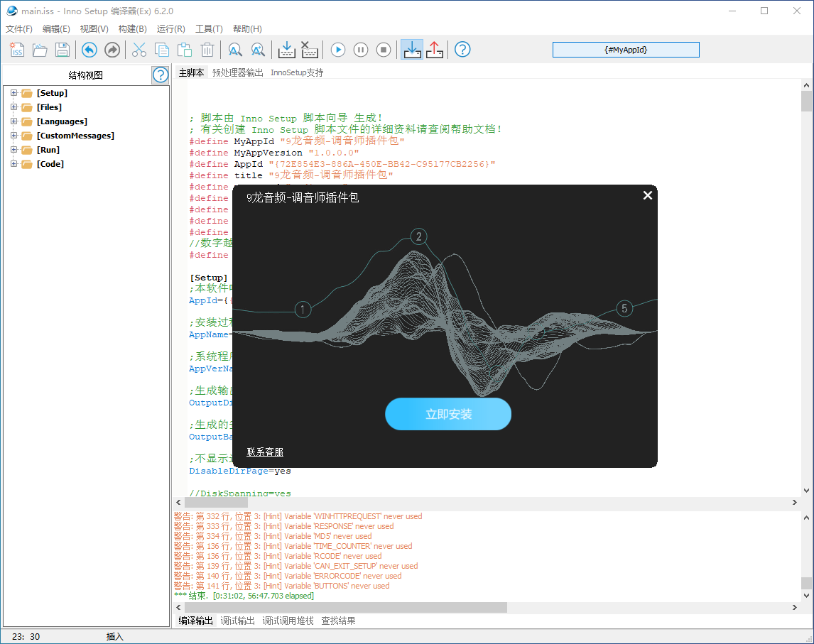The image size is (814, 644).
Task: Switch to the 预处理器输出 tab
Action: point(237,72)
